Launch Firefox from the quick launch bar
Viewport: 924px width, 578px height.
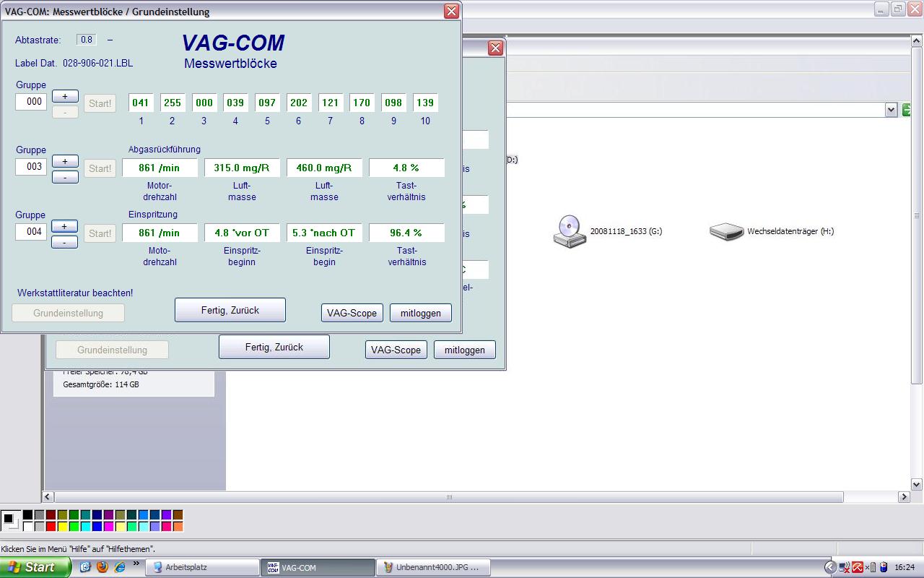pyautogui.click(x=102, y=567)
